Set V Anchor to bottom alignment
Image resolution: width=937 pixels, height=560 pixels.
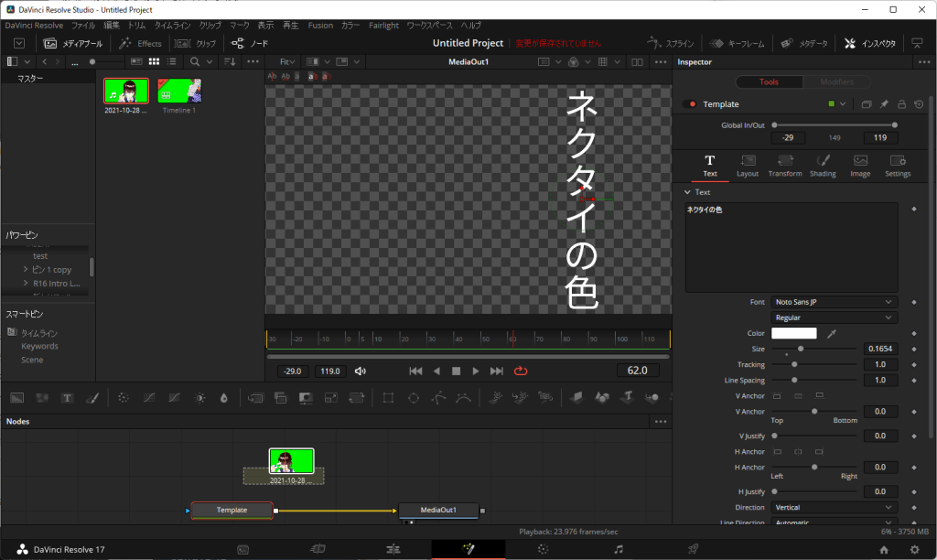click(x=819, y=395)
